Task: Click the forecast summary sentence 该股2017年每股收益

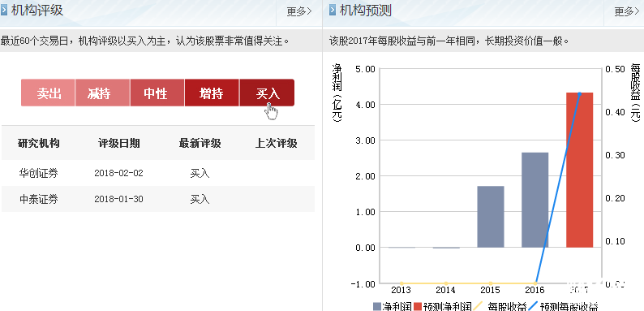Action: tap(449, 41)
